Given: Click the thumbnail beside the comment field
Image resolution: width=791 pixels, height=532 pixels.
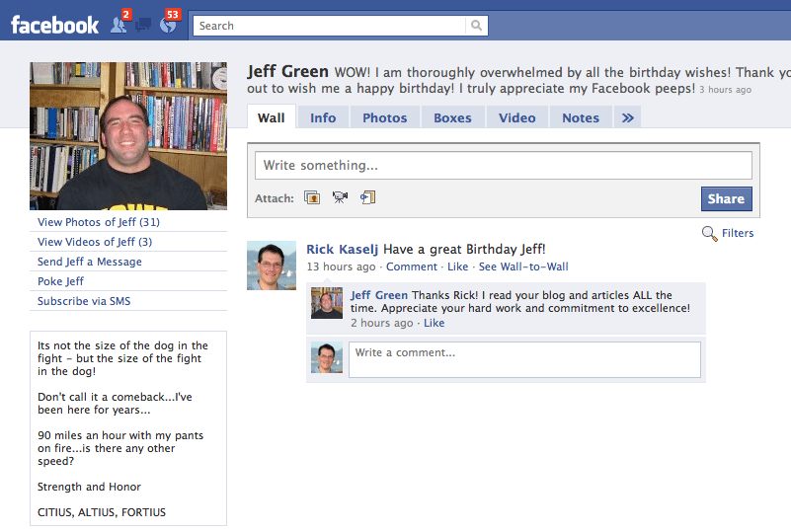Looking at the screenshot, I should point(327,357).
